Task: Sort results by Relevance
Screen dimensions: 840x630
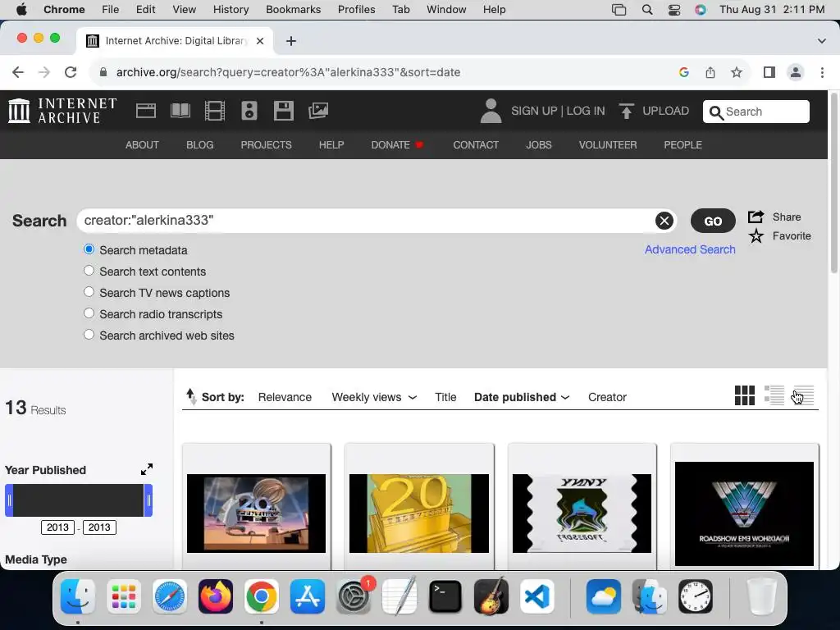Action: click(x=285, y=397)
